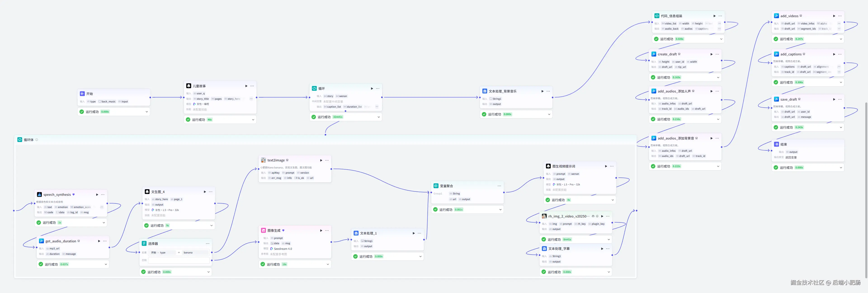
Task: Expand the 循环 run result 32m41s
Action: coord(379,117)
